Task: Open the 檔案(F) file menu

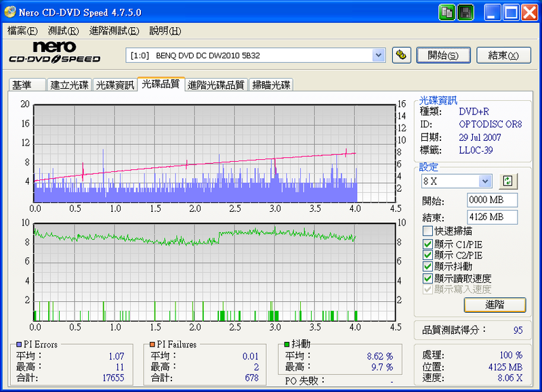Action: pos(22,30)
